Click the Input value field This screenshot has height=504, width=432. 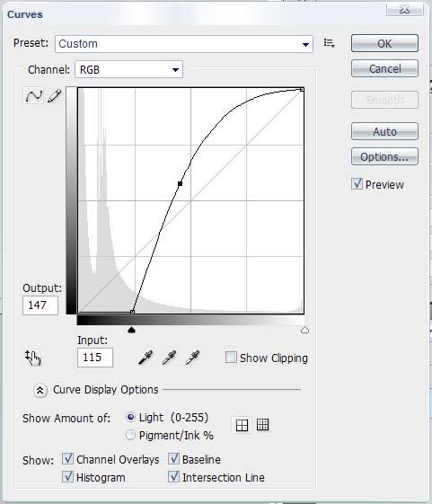(x=95, y=357)
